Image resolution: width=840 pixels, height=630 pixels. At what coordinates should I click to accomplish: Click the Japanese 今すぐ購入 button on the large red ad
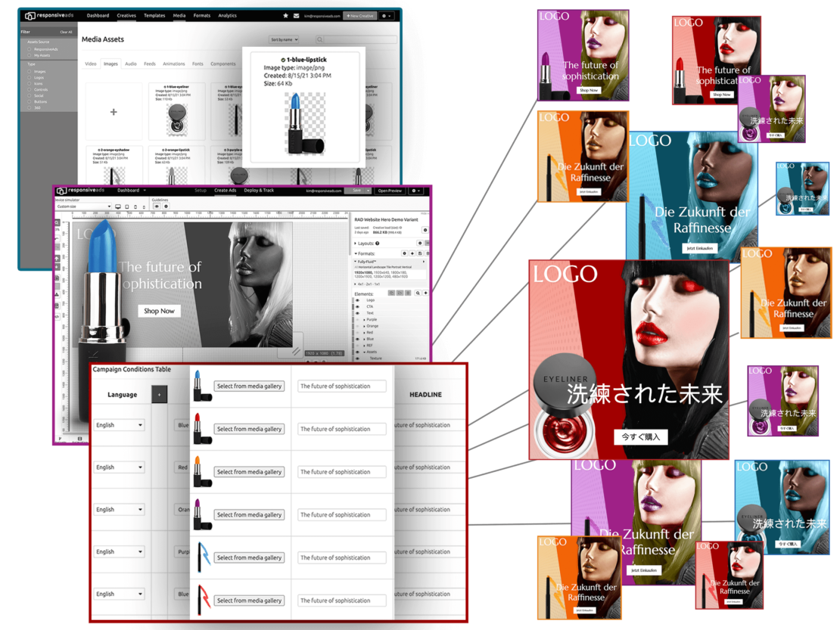[640, 437]
